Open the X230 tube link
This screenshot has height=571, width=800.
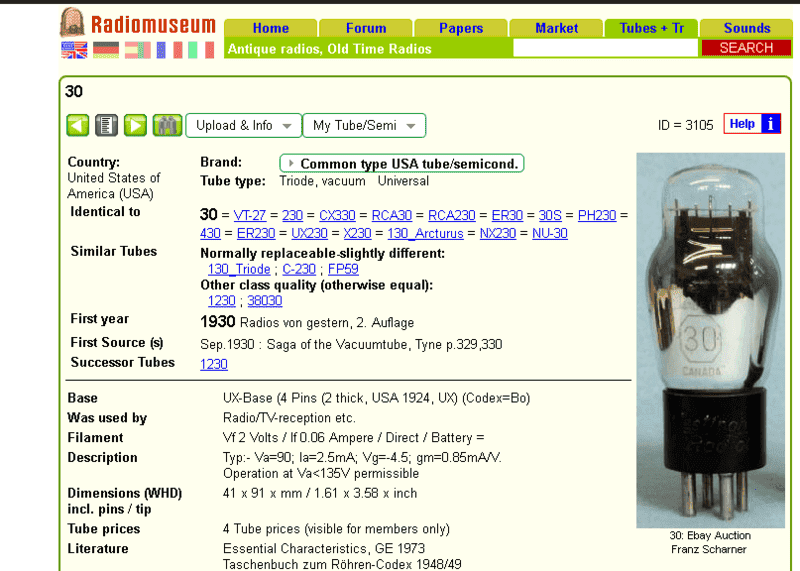357,233
